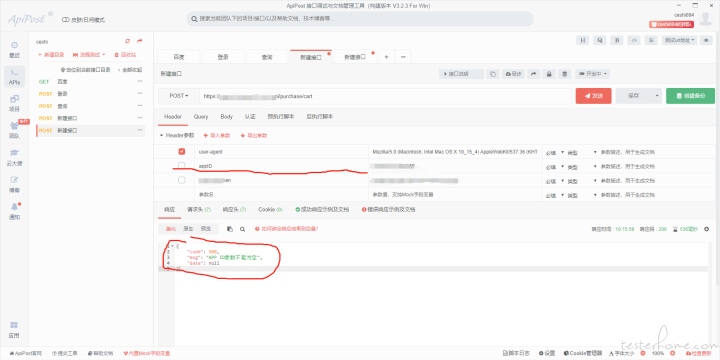The width and height of the screenshot is (720, 360).
Task: Open the POST request method dropdown
Action: 179,96
